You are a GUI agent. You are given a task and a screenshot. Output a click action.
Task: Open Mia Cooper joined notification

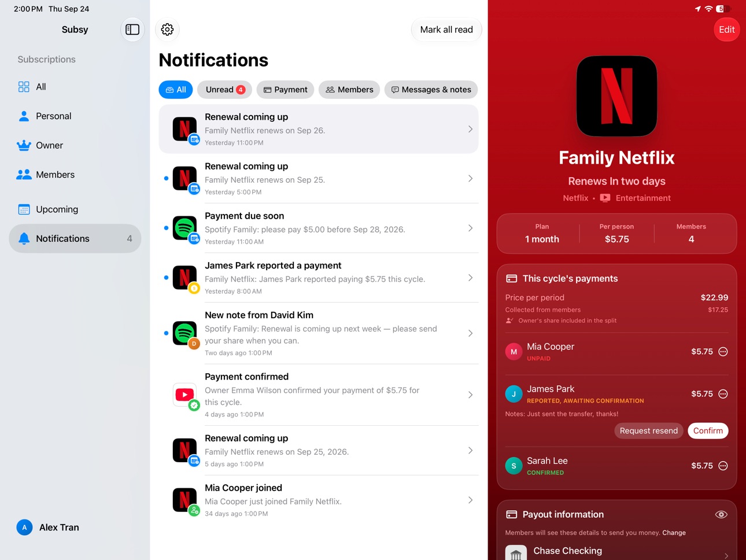click(319, 500)
